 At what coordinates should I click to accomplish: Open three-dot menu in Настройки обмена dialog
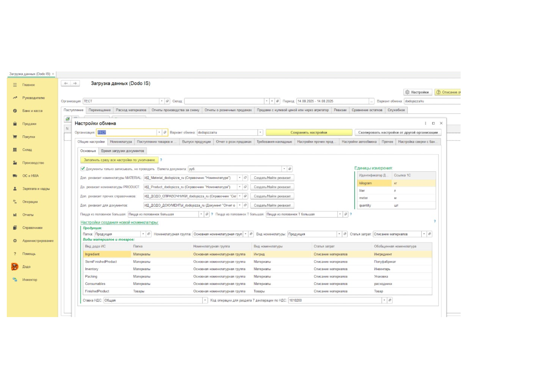pyautogui.click(x=425, y=123)
